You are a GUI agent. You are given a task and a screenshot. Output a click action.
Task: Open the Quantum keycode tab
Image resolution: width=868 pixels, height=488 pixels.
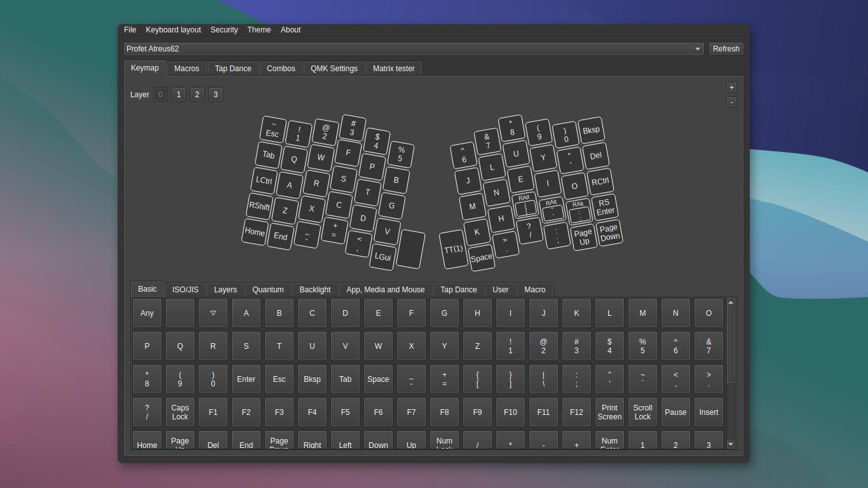tap(268, 290)
